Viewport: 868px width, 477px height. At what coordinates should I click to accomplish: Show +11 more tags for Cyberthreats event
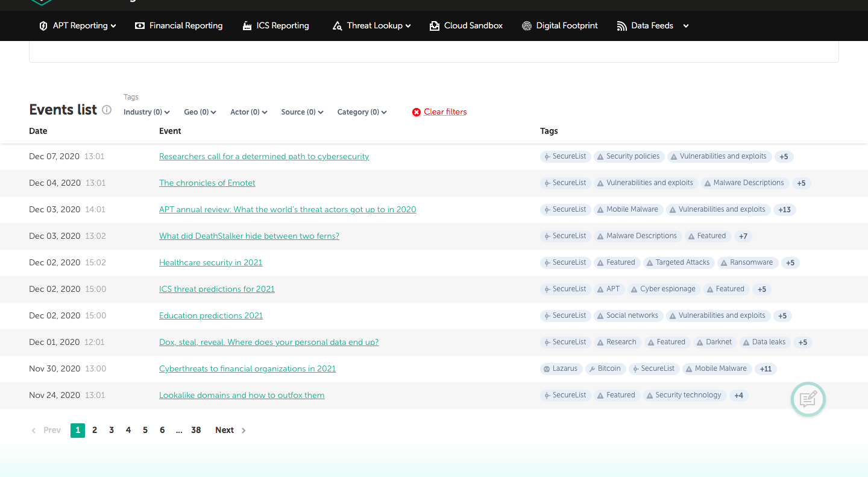click(766, 369)
